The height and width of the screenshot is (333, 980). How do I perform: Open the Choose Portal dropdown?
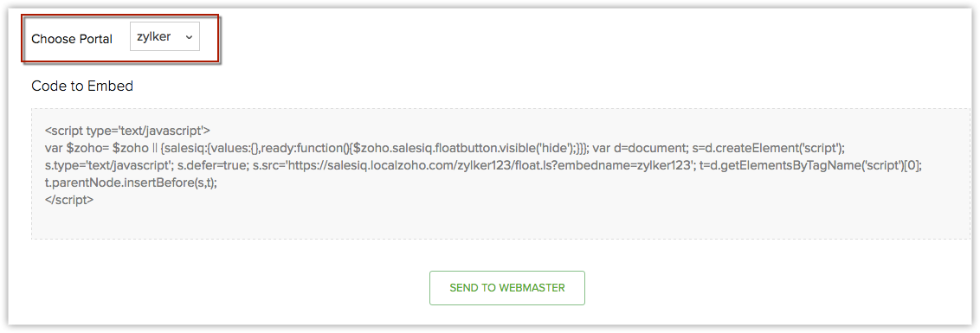pos(164,37)
